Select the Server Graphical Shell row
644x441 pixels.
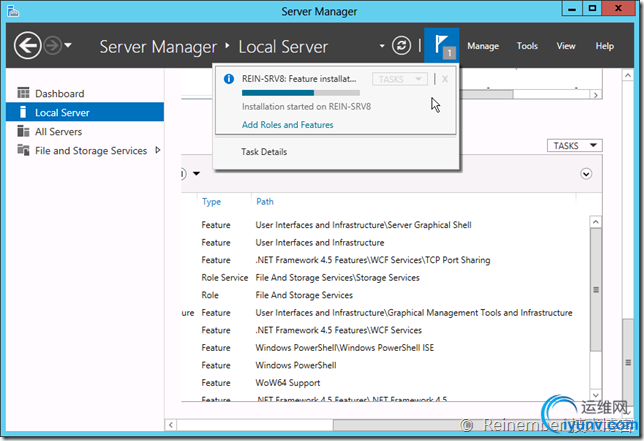(x=384, y=225)
